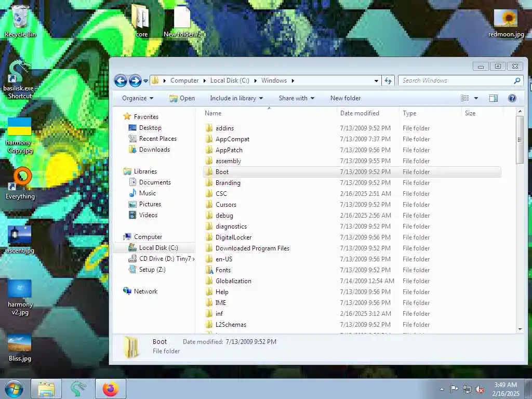Select the addins folder icon
The width and height of the screenshot is (532, 399).
click(209, 128)
